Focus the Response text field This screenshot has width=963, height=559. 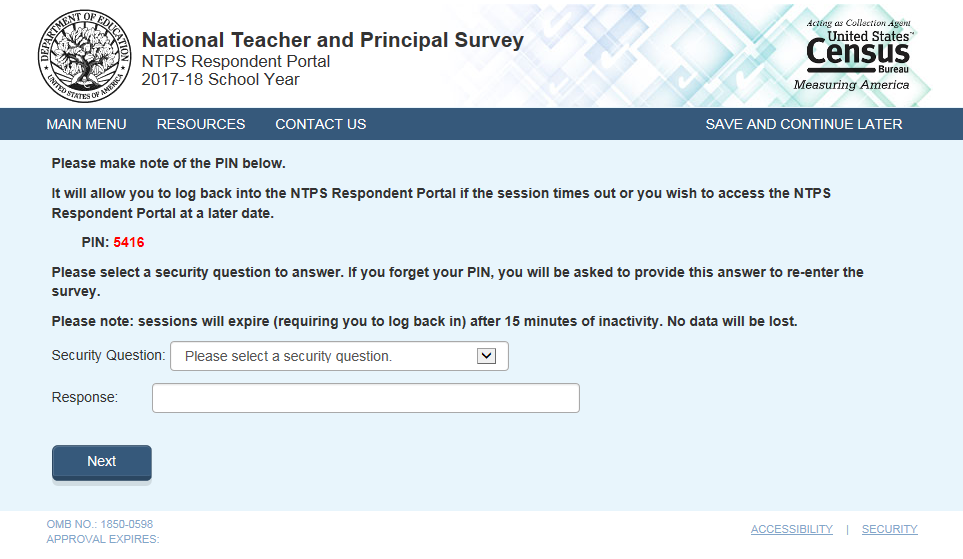[x=365, y=398]
